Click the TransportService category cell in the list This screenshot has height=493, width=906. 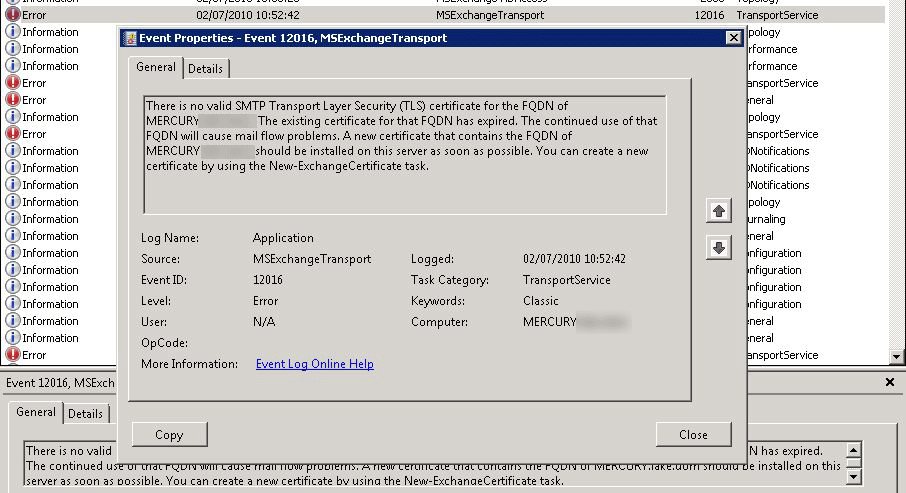point(777,15)
